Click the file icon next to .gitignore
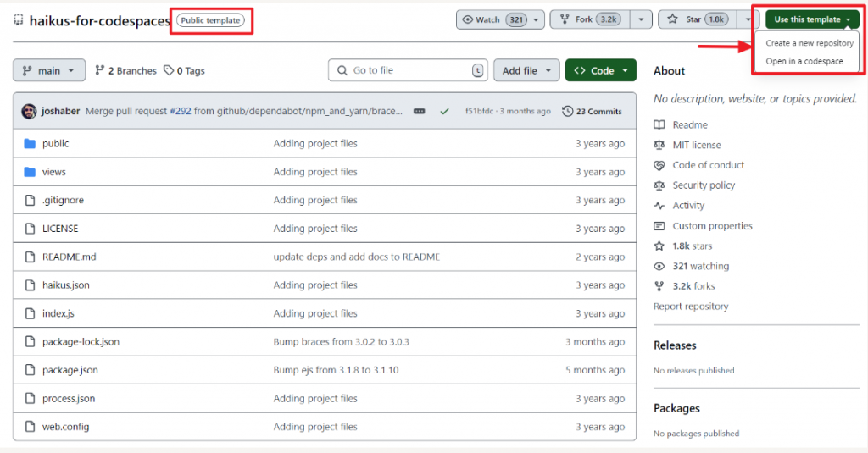Image resolution: width=868 pixels, height=453 pixels. coord(30,200)
